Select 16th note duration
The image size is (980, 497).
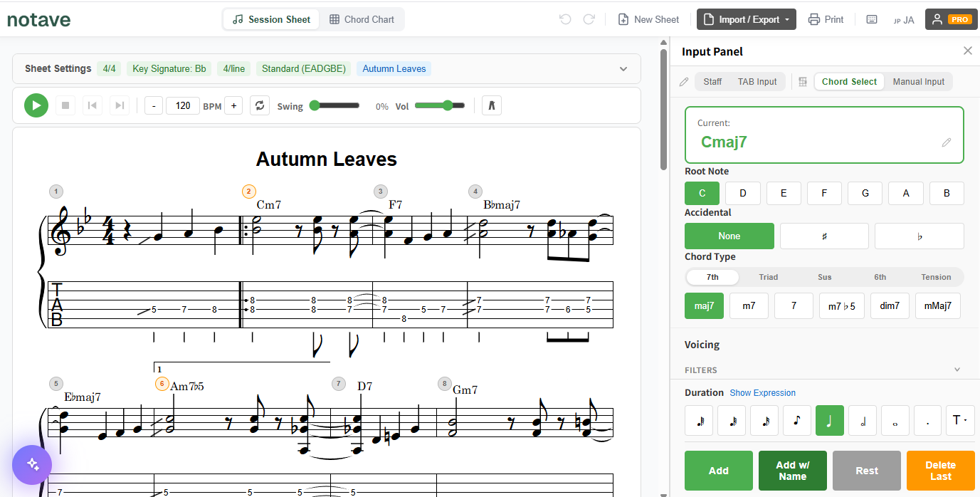click(764, 420)
